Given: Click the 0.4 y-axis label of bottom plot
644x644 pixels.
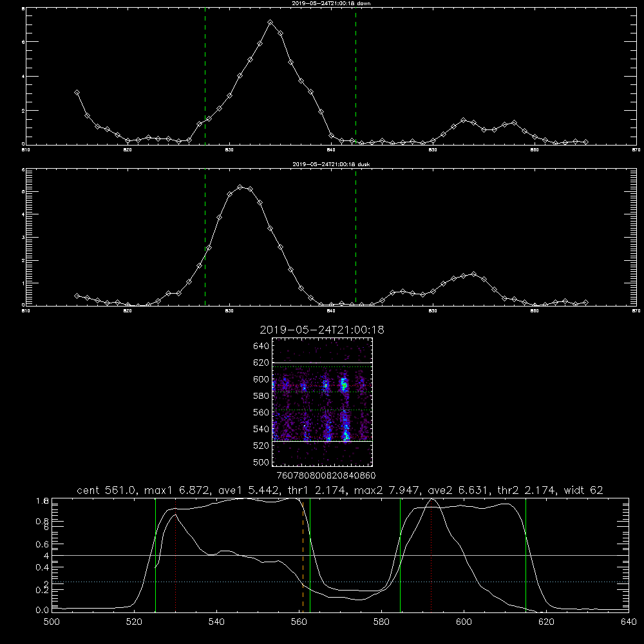Looking at the screenshot, I should [43, 567].
